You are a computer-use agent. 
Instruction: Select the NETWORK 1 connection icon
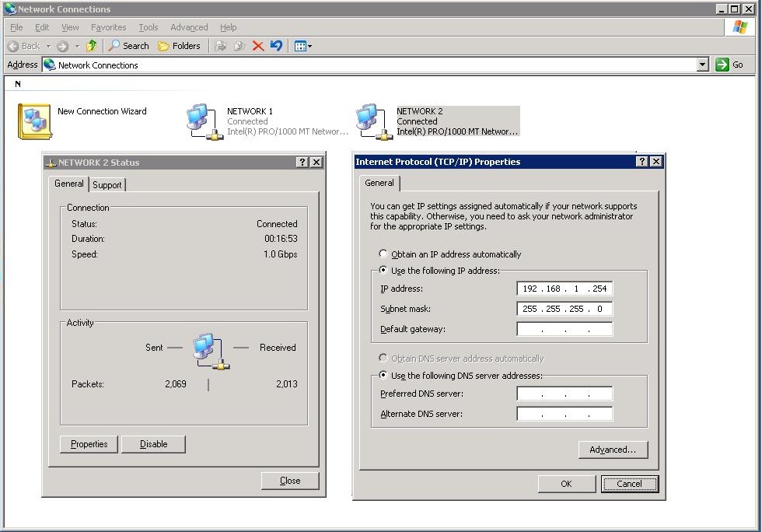coord(204,121)
